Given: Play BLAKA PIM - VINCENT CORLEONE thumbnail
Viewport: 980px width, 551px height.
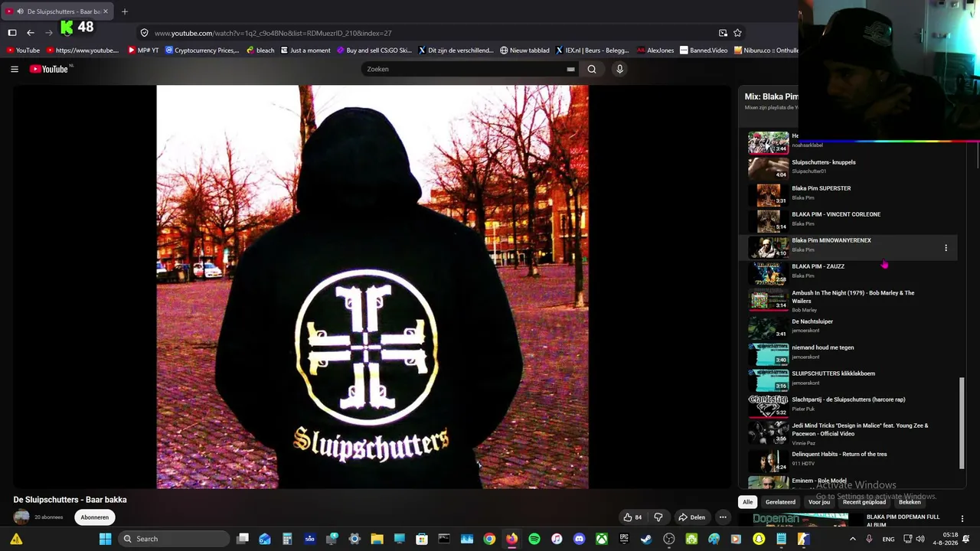Looking at the screenshot, I should (x=768, y=221).
